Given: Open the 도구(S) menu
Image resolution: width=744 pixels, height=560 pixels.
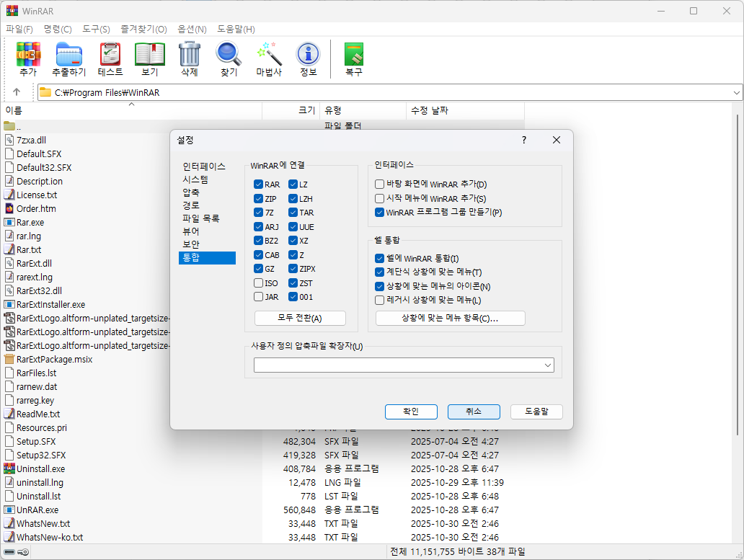Looking at the screenshot, I should tap(97, 30).
